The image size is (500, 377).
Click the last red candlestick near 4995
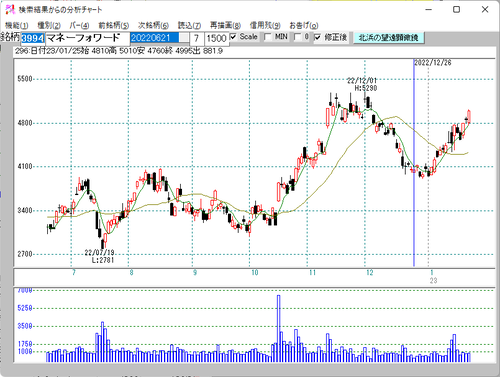469,116
